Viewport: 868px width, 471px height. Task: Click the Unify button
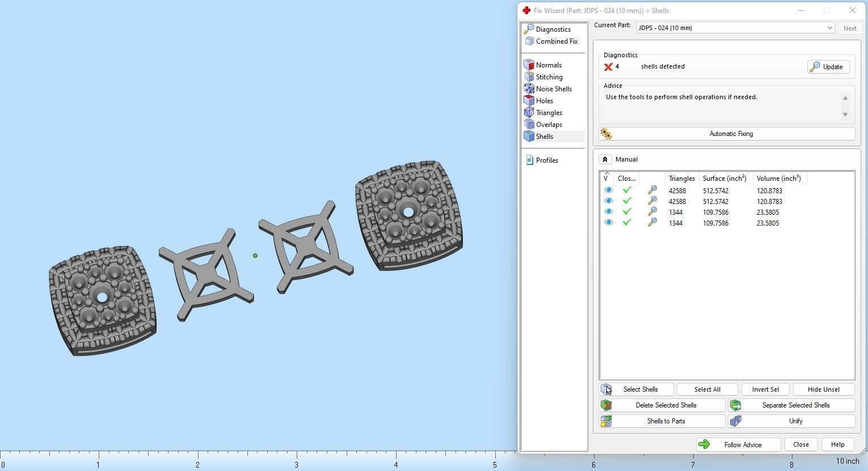[x=792, y=421]
